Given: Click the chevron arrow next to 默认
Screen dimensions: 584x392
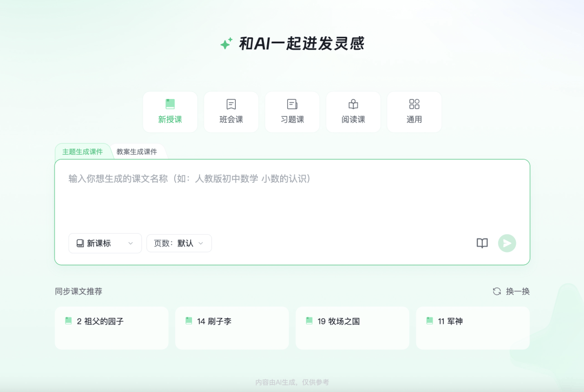Looking at the screenshot, I should click(x=201, y=243).
